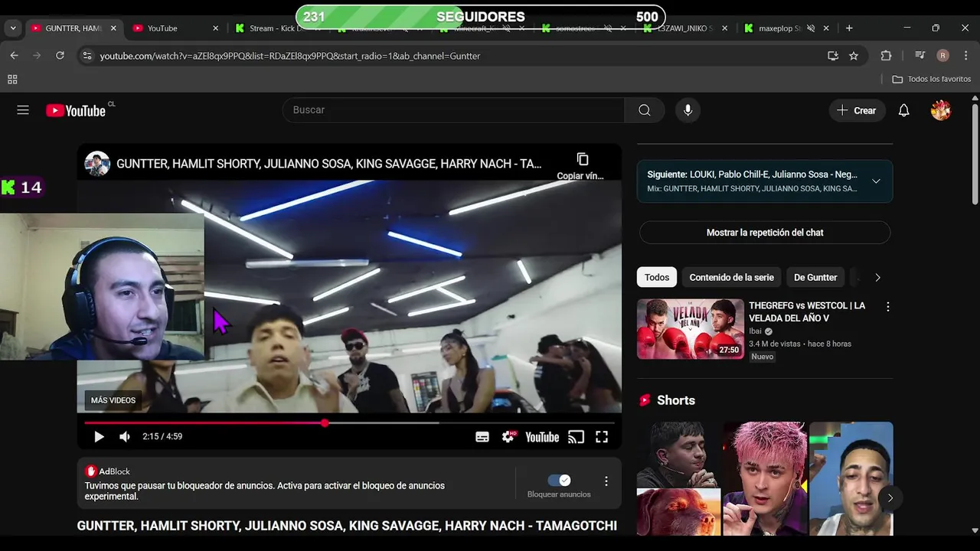Open the pink-haired person Short thumbnail
980x551 pixels.
[x=764, y=478]
